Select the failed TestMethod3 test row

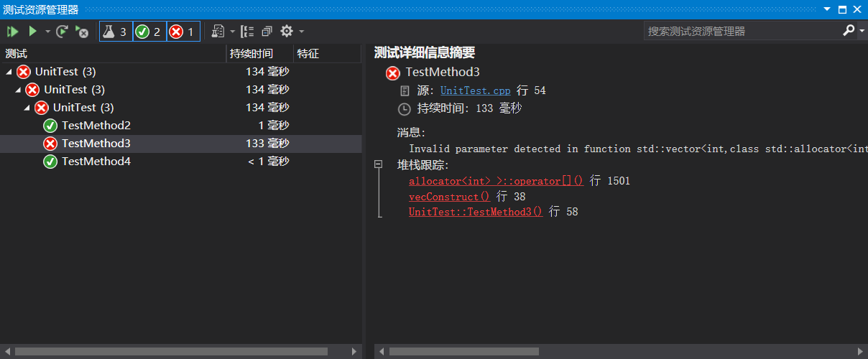point(180,144)
